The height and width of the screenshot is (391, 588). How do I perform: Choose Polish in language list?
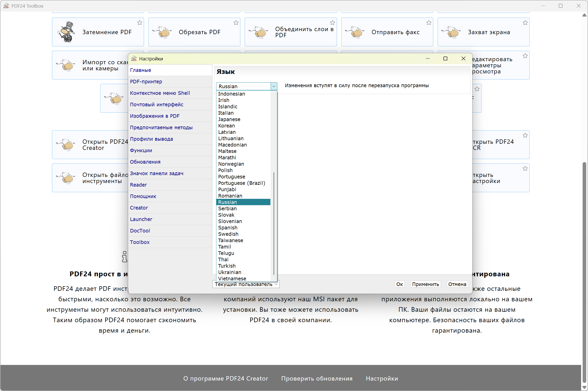243,170
